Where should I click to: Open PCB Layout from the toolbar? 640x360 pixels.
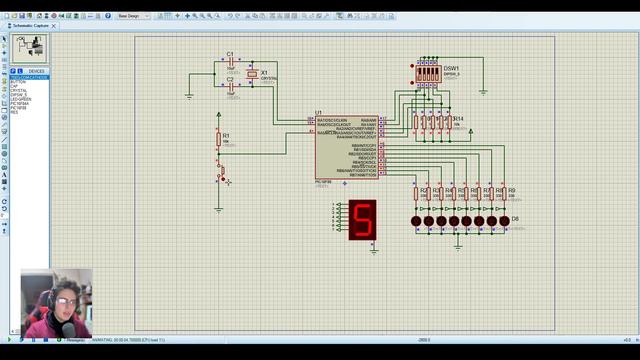tap(53, 16)
